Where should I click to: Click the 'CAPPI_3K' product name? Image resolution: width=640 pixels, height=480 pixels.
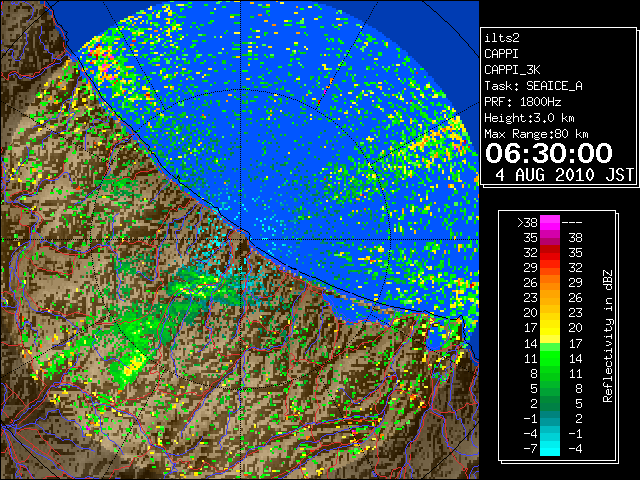point(512,70)
